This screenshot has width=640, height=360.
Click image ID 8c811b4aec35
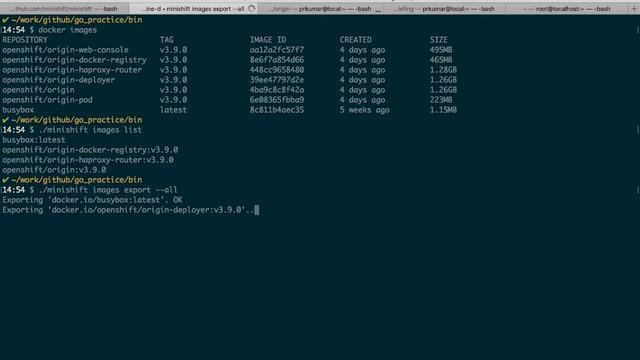pos(277,110)
